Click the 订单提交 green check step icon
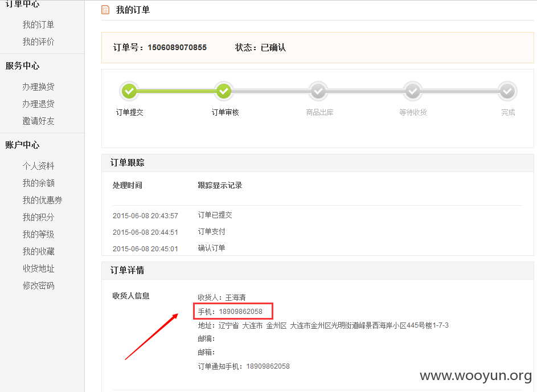 tap(129, 91)
